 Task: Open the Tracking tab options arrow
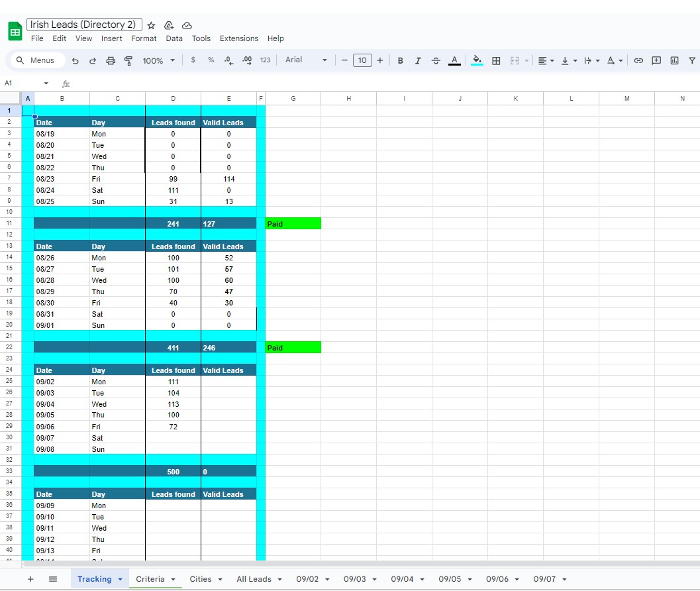pos(120,579)
